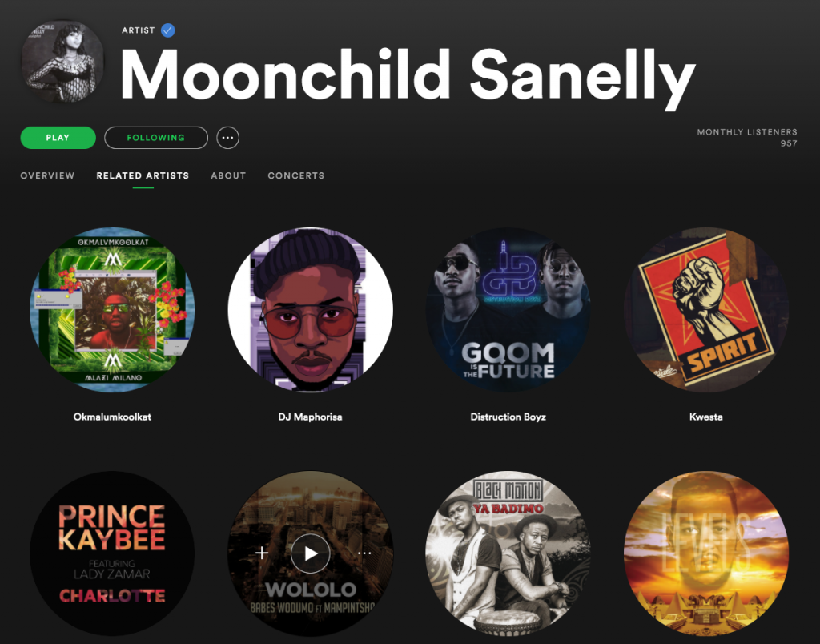Open the ellipsis menu on Wololo tile

[x=364, y=553]
